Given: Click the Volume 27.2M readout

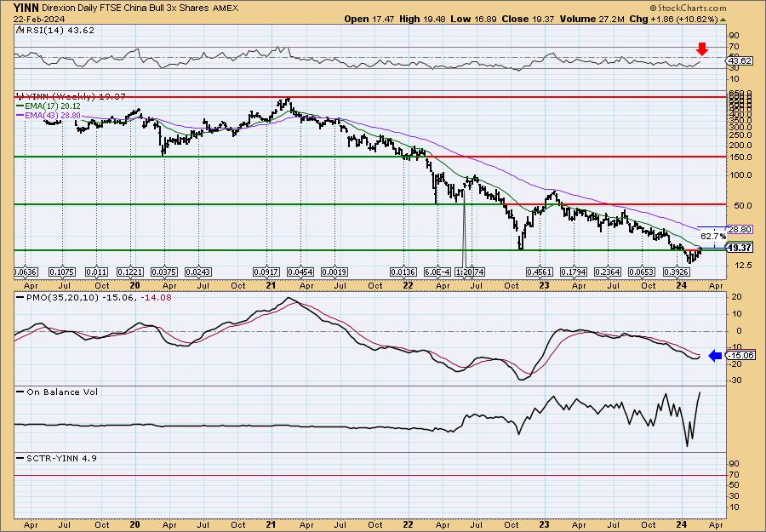Looking at the screenshot, I should (x=591, y=19).
